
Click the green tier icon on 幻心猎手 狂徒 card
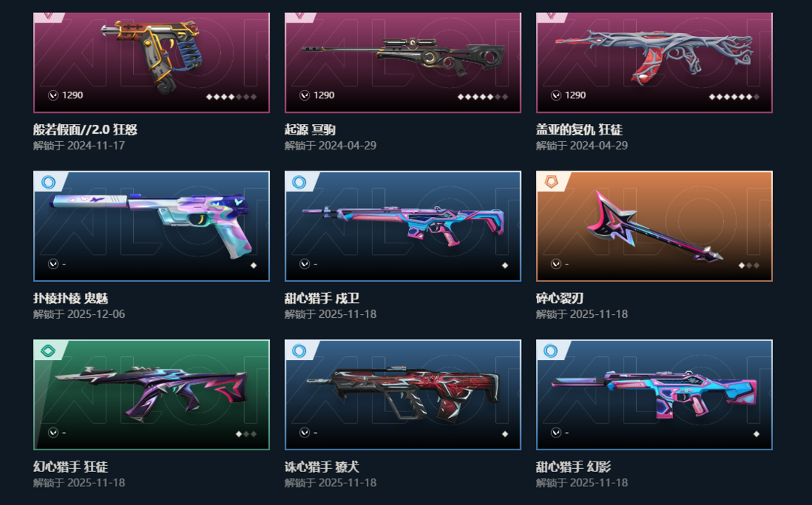click(48, 351)
